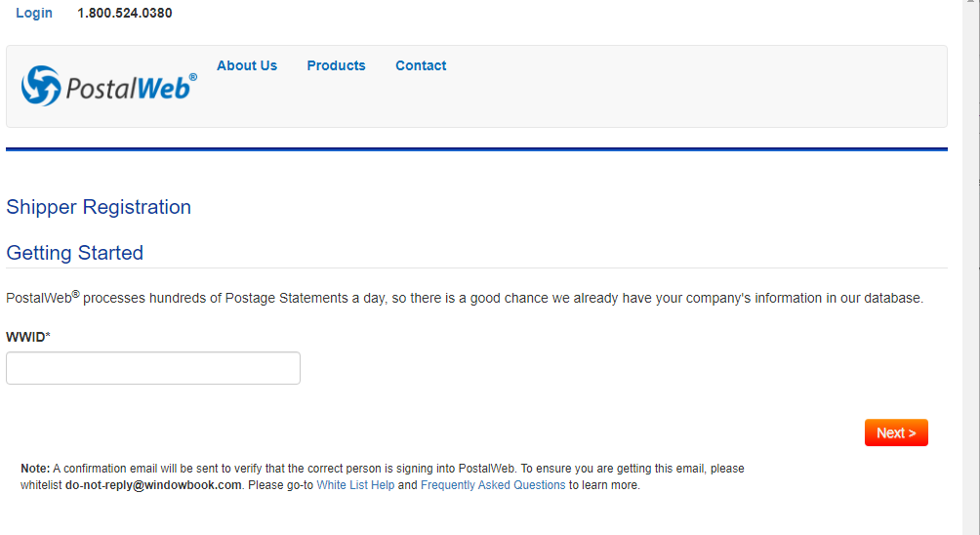
Task: Click the PostalWeb intro paragraph text
Action: (465, 298)
